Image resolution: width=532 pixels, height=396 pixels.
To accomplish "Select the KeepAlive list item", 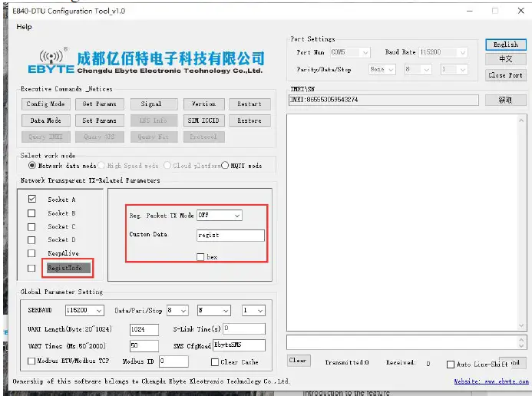I will pos(64,253).
